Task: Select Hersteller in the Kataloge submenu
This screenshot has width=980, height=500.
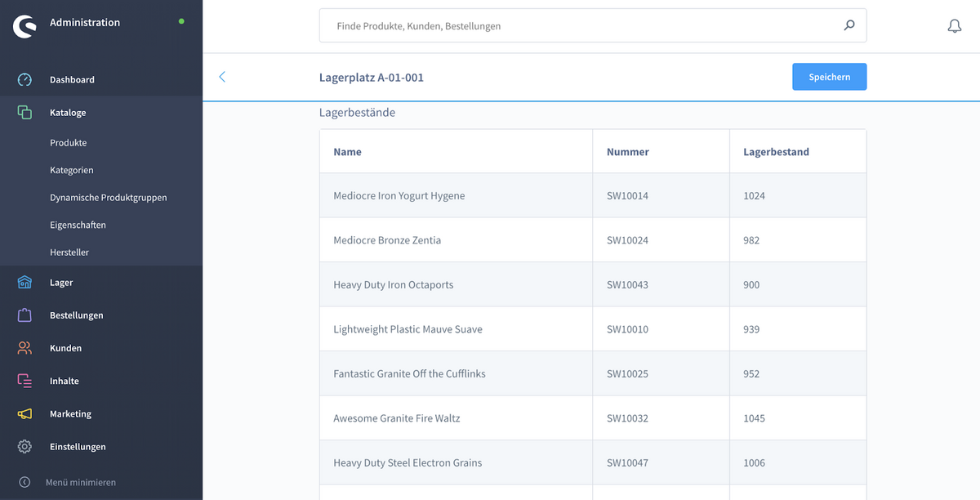Action: (x=69, y=252)
